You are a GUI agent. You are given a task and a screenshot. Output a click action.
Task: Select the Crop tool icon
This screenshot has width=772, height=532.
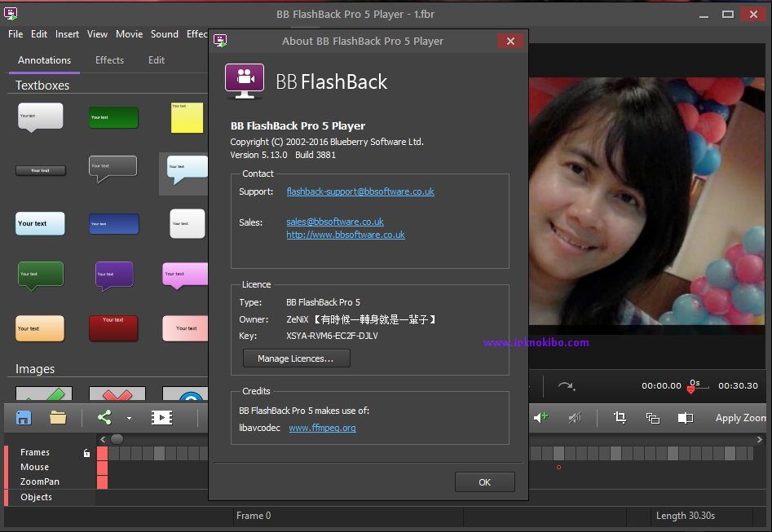620,418
